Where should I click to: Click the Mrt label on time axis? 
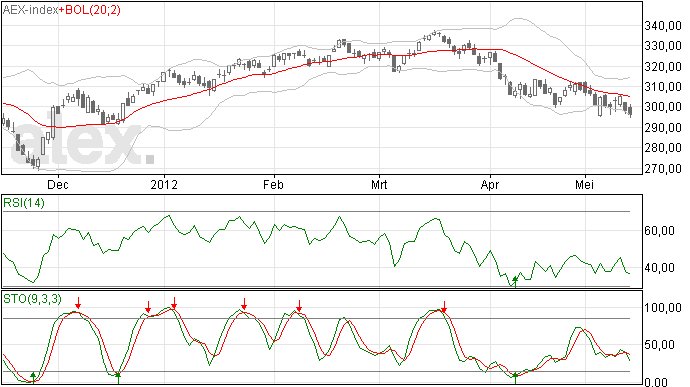coord(379,184)
